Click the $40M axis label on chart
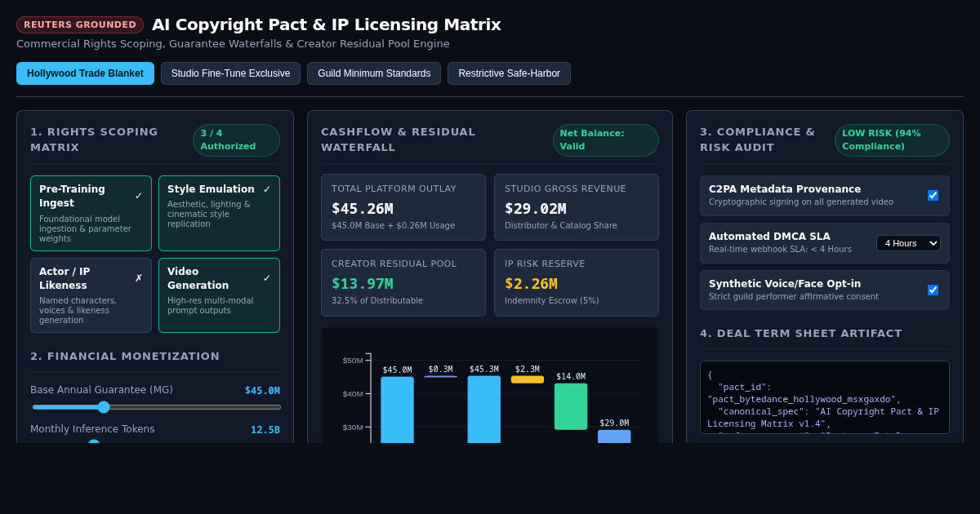Screen dimensions: 980x514 353,394
